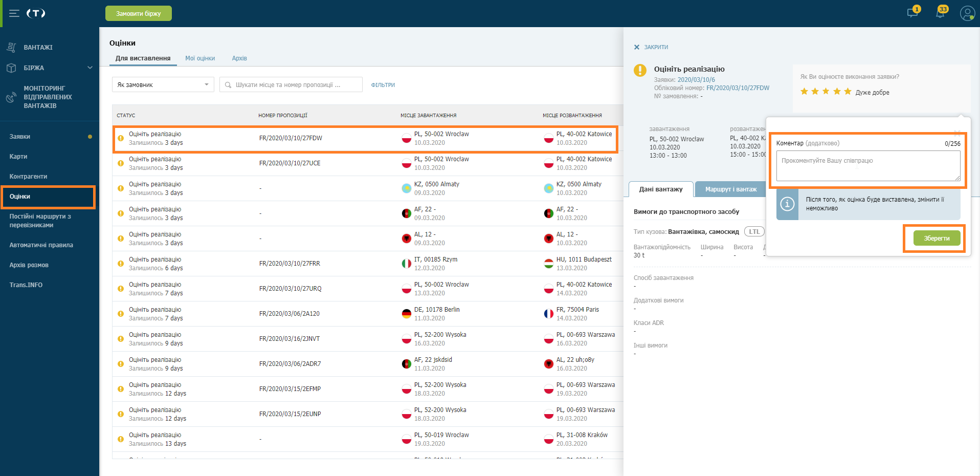Switch to Архів tab
The height and width of the screenshot is (476, 980).
(x=239, y=58)
